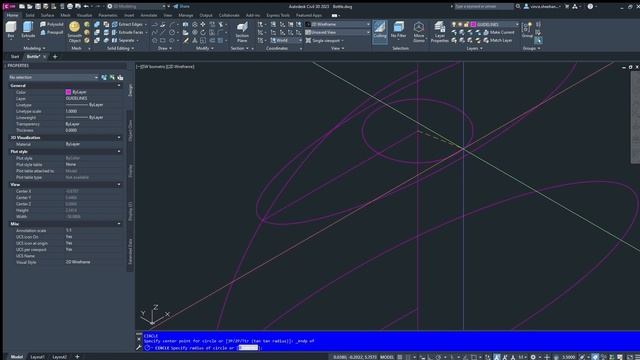
Task: Open the No Filter selection tool
Action: point(398,30)
